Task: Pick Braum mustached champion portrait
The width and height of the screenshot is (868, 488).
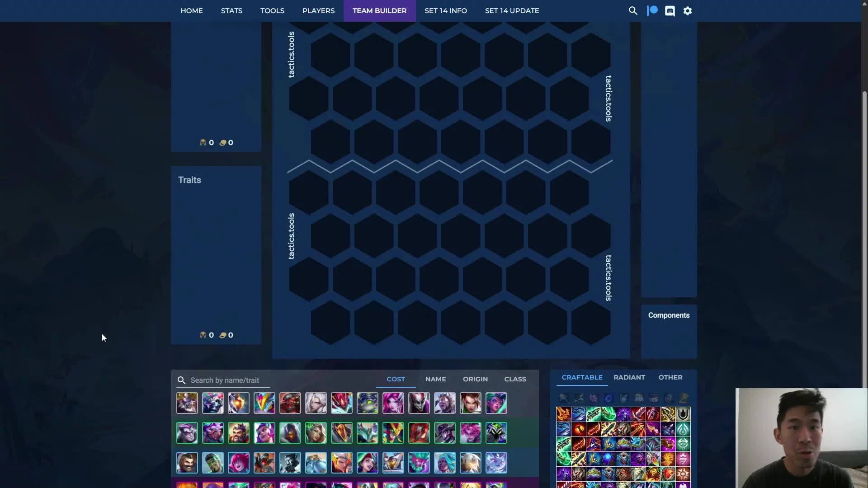Action: [x=187, y=463]
